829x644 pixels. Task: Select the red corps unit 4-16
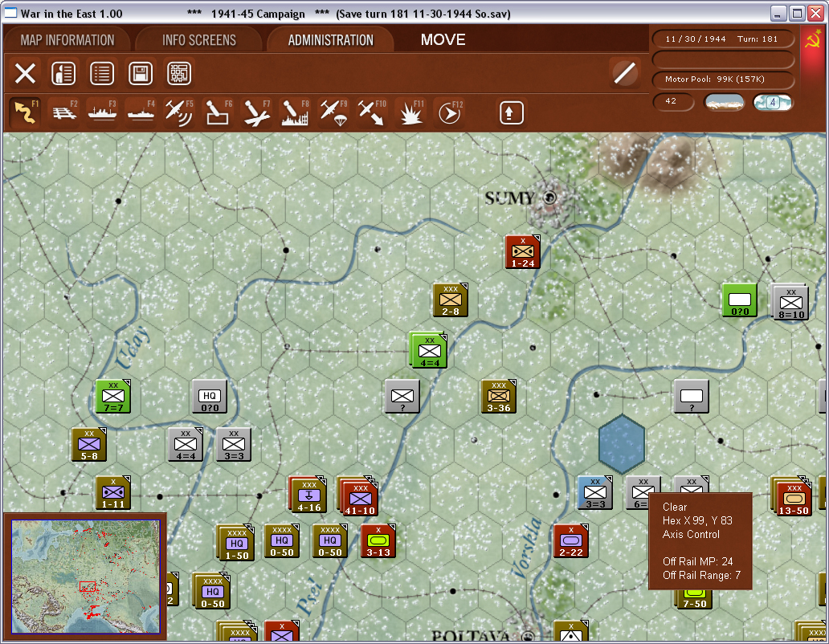pyautogui.click(x=308, y=495)
